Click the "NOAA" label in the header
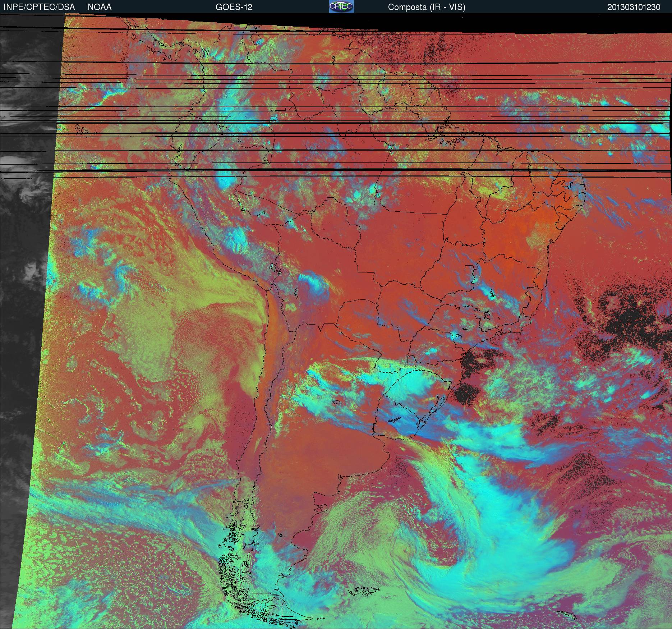The width and height of the screenshot is (672, 629). coord(100,7)
